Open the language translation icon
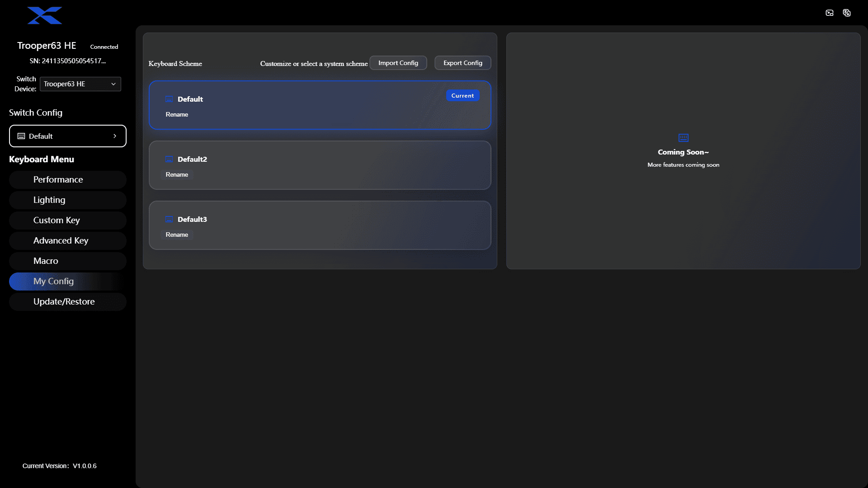Image resolution: width=868 pixels, height=488 pixels. click(847, 13)
